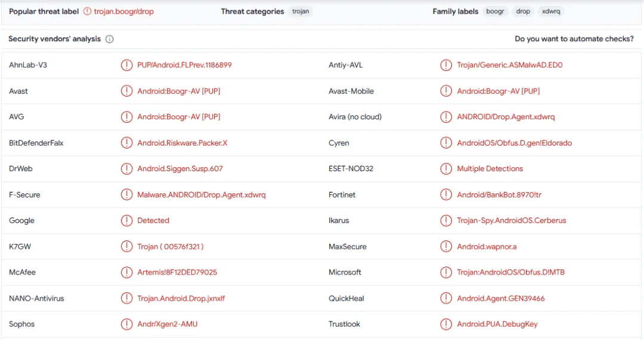The image size is (644, 340).
Task: Select Android.wapnor.a detection text
Action: click(487, 247)
